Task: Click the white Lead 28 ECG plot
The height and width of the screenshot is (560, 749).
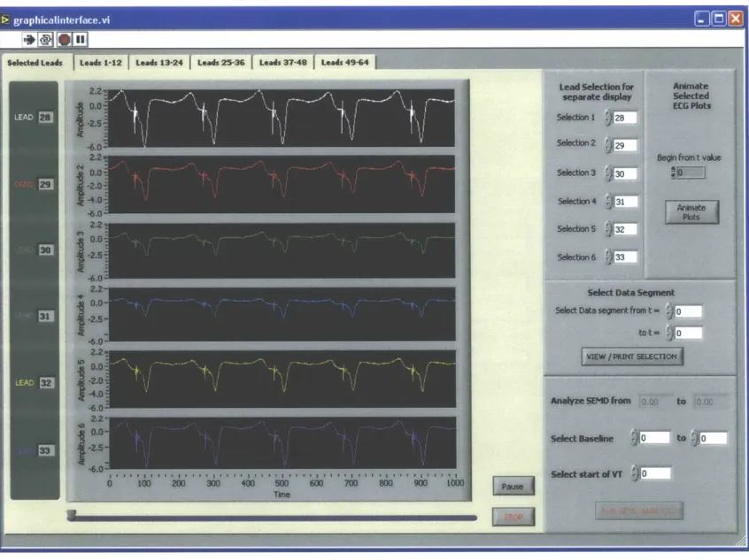Action: pyautogui.click(x=282, y=118)
